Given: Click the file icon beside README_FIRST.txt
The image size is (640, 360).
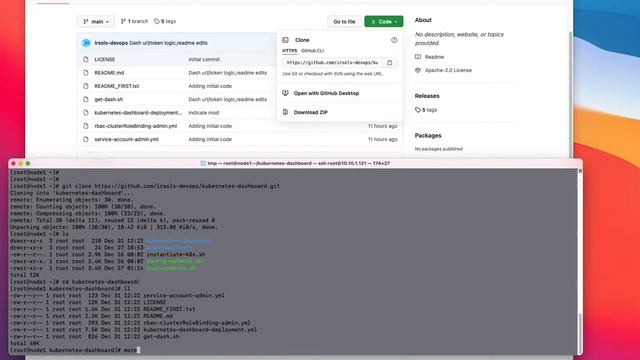Looking at the screenshot, I should pos(86,86).
